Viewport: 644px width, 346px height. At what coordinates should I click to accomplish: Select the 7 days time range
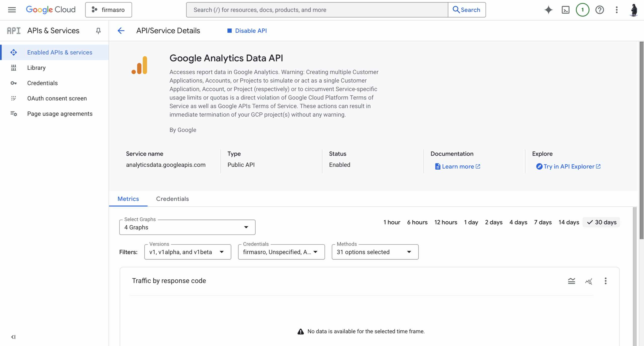[543, 222]
